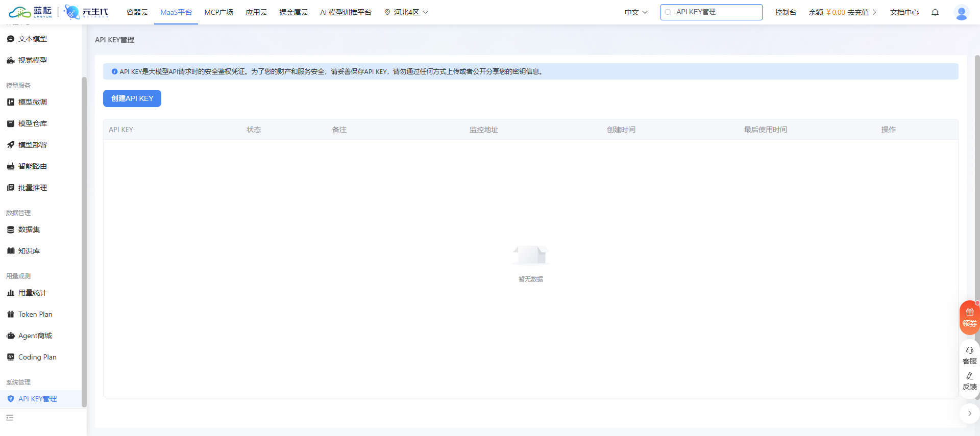Open the 应用云 tab
This screenshot has height=436, width=980.
256,12
